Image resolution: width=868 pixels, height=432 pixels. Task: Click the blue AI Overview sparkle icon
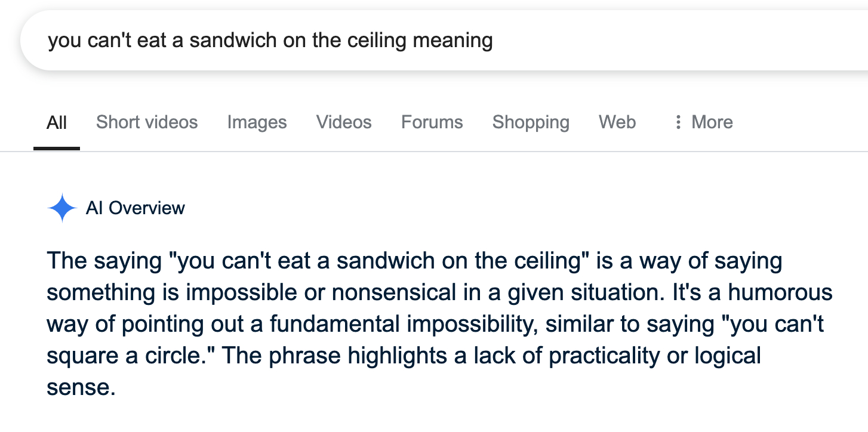click(62, 208)
